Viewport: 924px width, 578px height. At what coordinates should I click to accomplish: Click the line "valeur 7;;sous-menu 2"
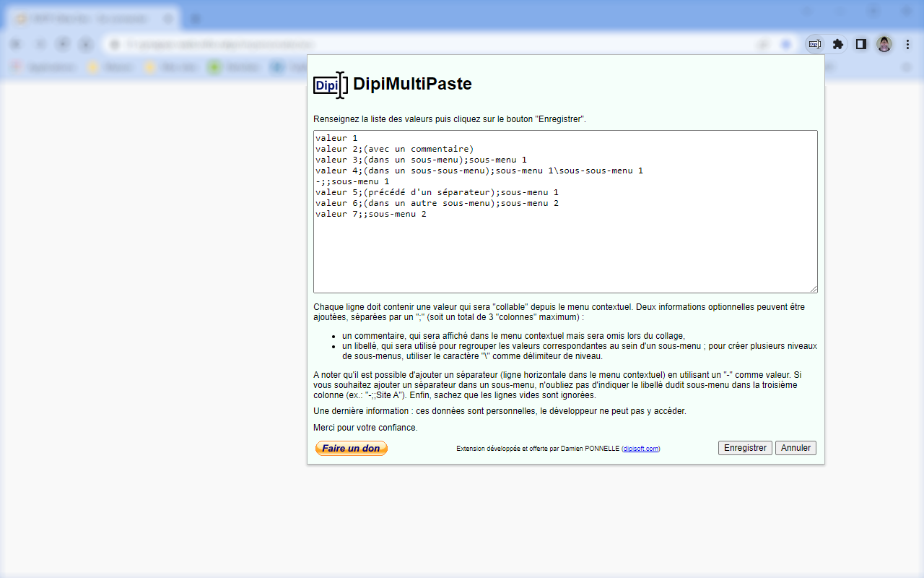click(x=371, y=214)
